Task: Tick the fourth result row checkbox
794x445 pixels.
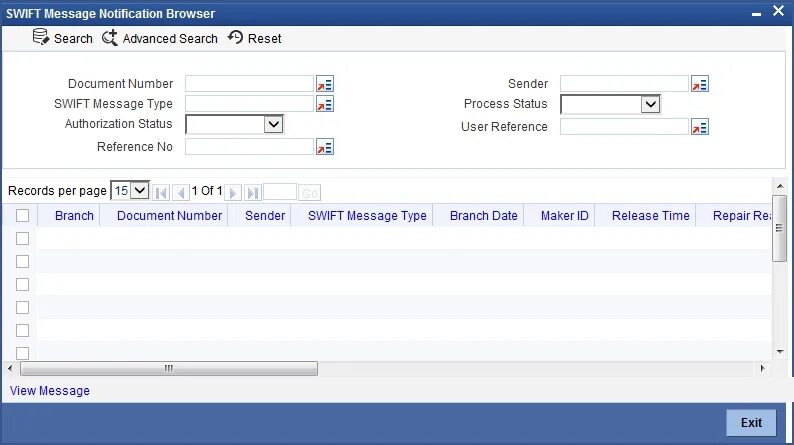Action: point(22,308)
